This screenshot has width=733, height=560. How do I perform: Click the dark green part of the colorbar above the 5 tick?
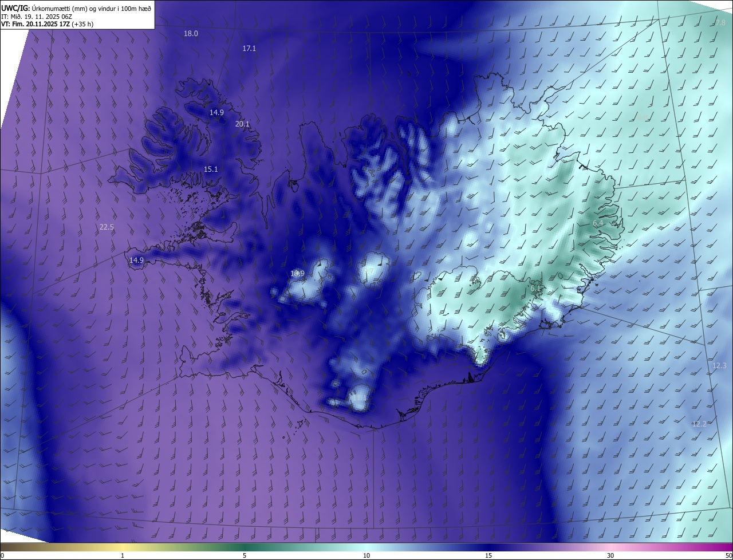pos(245,547)
